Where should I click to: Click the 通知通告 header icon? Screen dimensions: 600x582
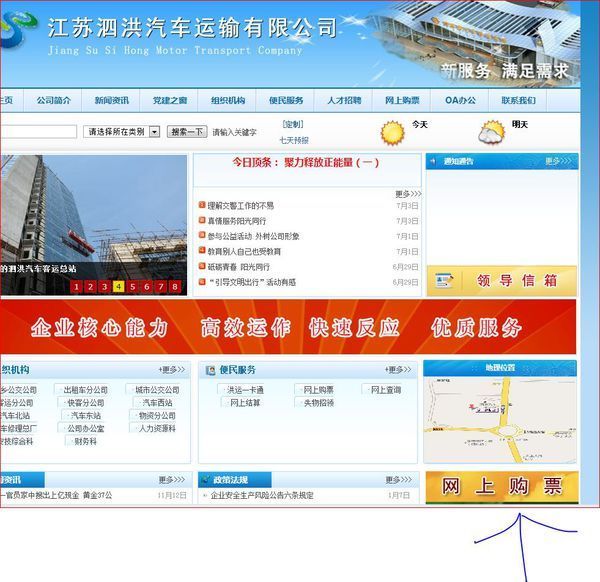[x=433, y=161]
